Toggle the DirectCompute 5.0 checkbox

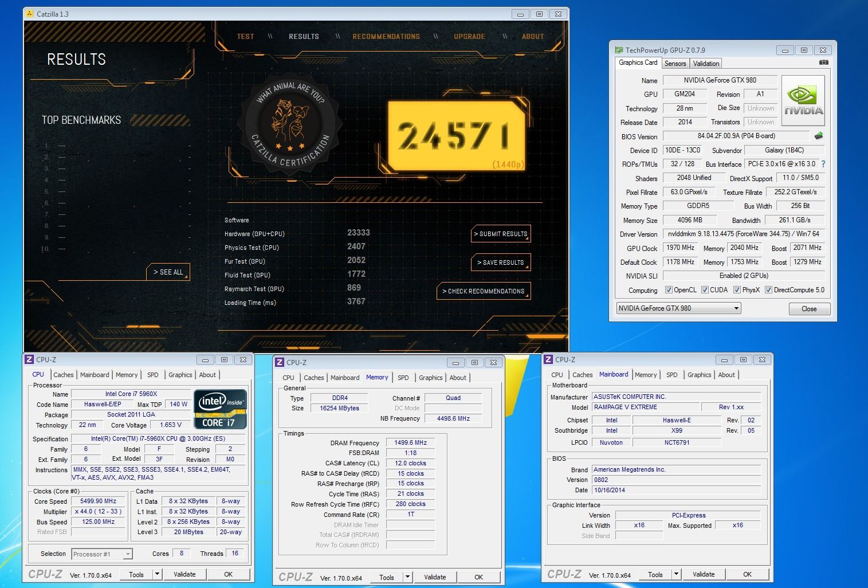coord(768,290)
